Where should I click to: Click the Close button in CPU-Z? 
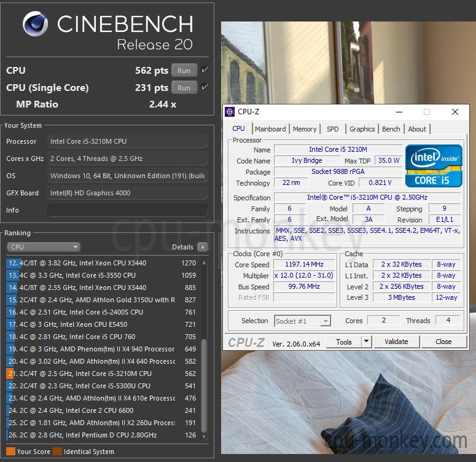[443, 342]
